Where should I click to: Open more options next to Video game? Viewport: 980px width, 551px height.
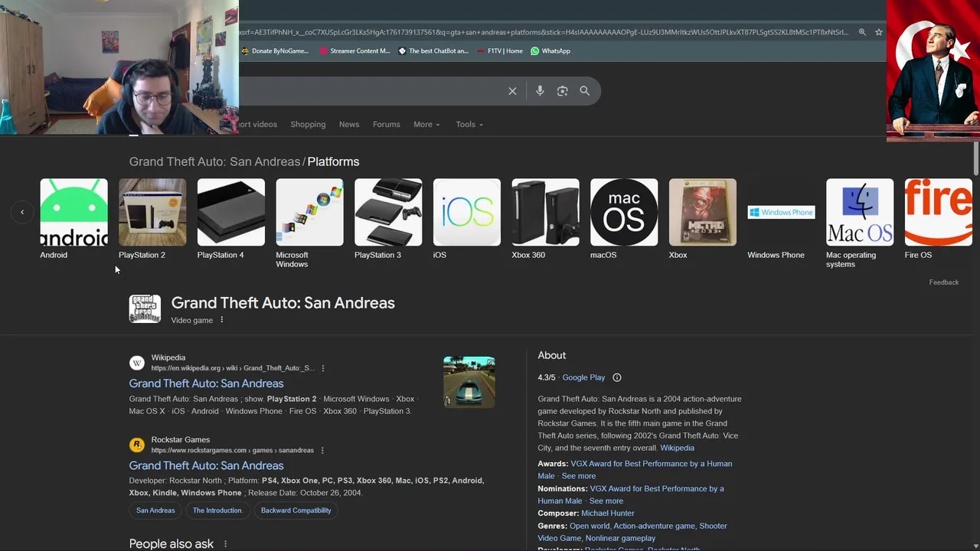coord(222,320)
